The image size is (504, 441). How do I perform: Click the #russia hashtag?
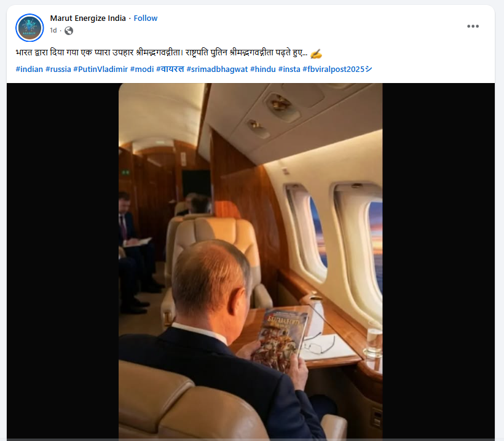pyautogui.click(x=58, y=69)
